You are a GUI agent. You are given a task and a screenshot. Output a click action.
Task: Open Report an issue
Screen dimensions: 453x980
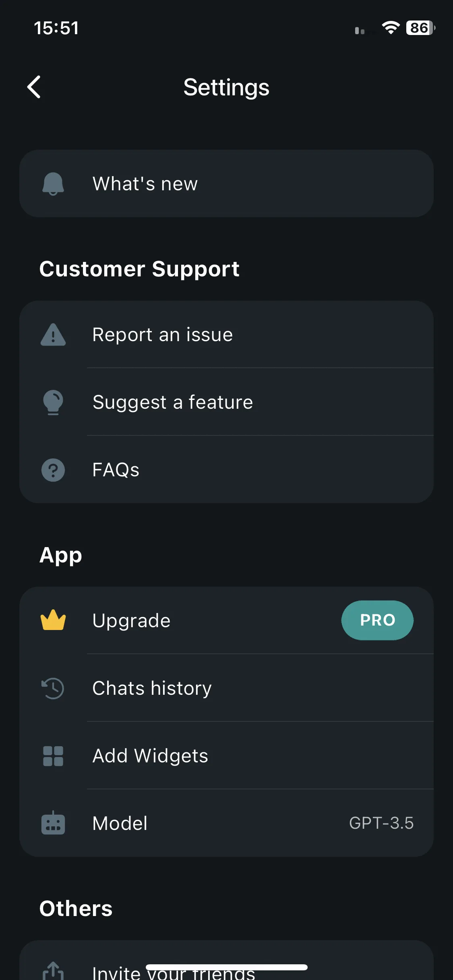(x=226, y=335)
